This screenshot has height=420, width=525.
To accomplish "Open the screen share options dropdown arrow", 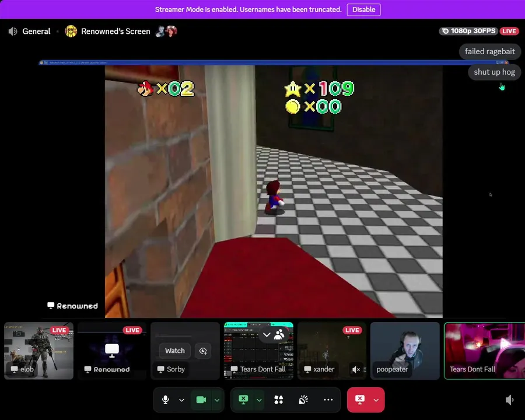I will click(x=259, y=400).
